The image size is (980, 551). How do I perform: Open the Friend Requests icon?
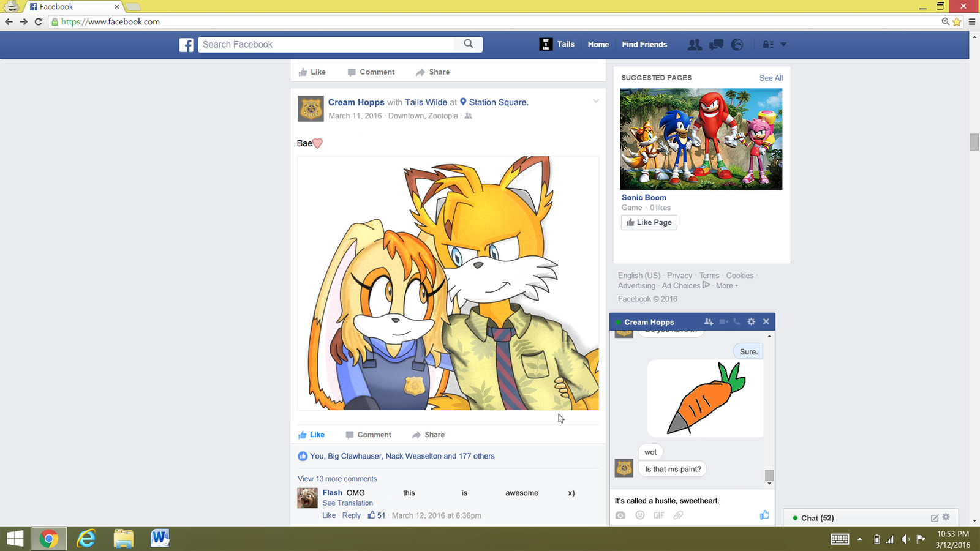pyautogui.click(x=695, y=45)
